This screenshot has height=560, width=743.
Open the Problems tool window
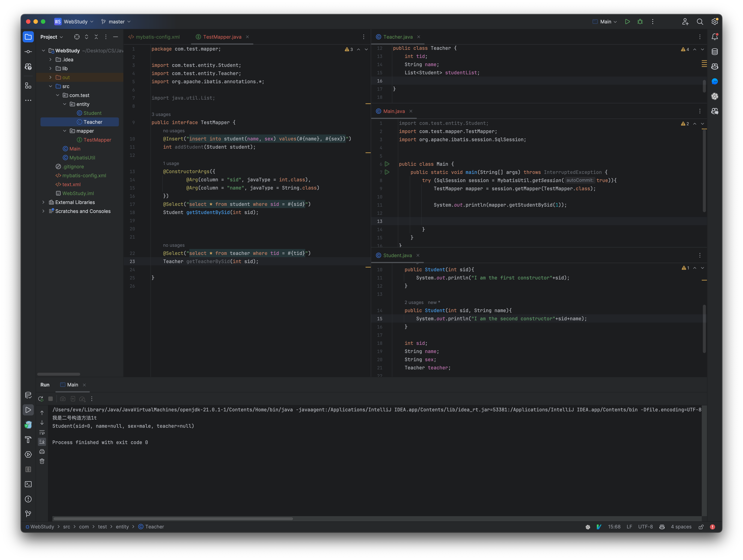click(28, 499)
